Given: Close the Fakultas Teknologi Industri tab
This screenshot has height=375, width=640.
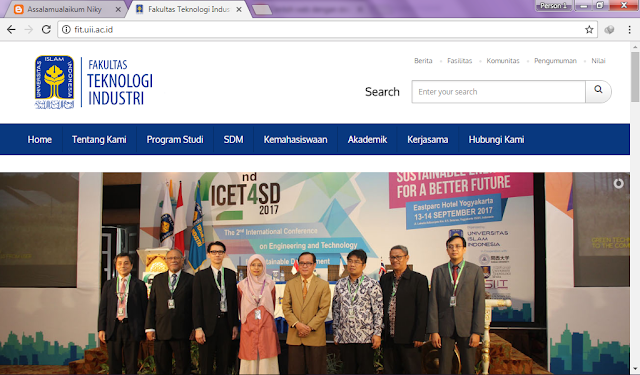Looking at the screenshot, I should 239,9.
